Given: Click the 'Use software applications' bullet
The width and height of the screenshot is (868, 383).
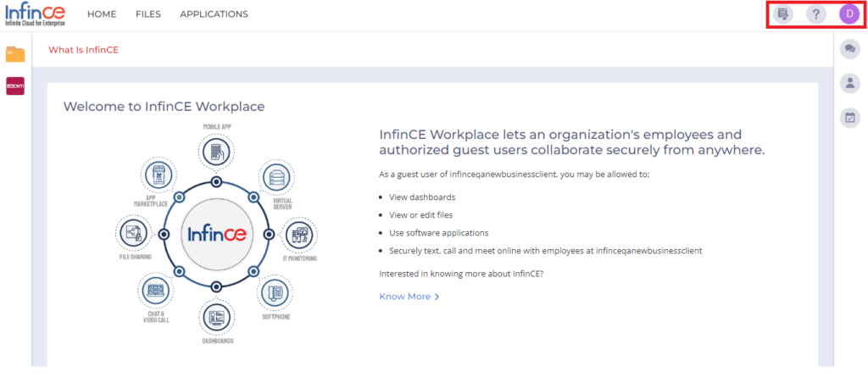Looking at the screenshot, I should tap(439, 233).
